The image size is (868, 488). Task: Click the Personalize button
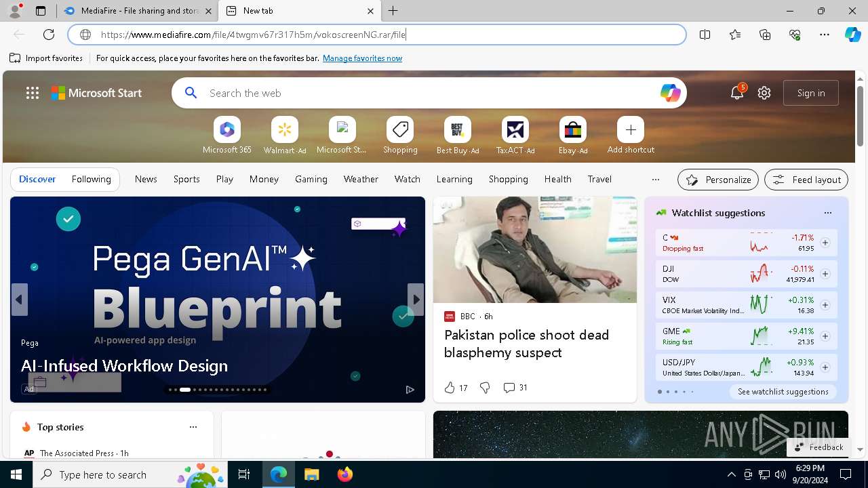click(718, 180)
